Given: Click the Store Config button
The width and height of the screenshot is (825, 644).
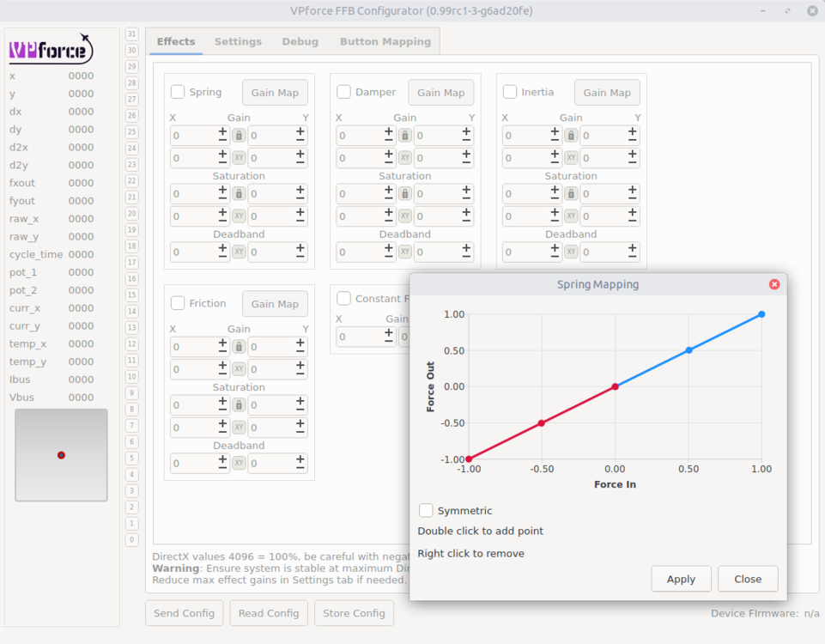Looking at the screenshot, I should coord(354,613).
